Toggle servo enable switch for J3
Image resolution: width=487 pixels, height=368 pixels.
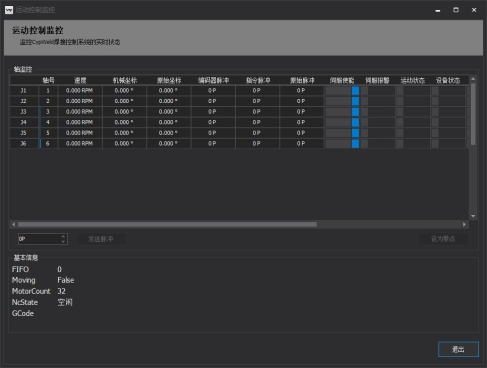click(342, 112)
